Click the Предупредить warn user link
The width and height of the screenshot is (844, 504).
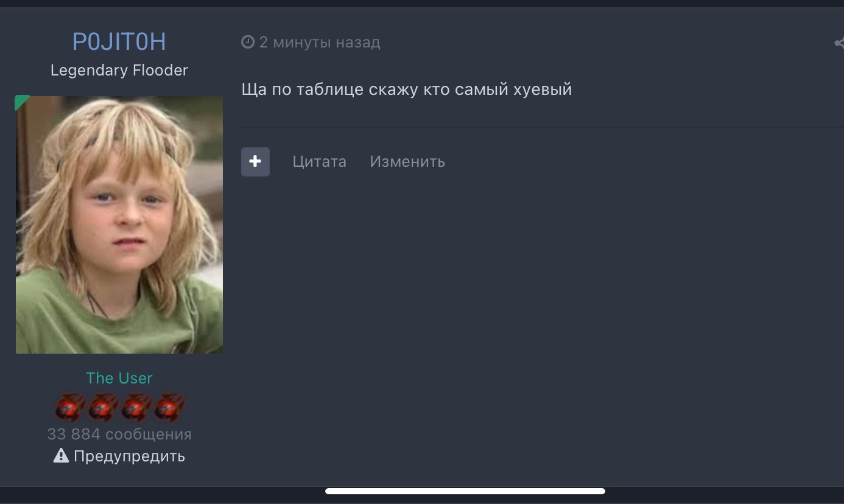(x=129, y=456)
